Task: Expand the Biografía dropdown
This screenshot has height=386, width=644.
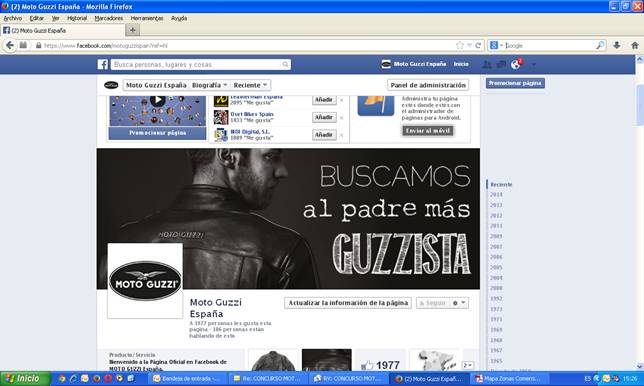Action: pos(209,85)
